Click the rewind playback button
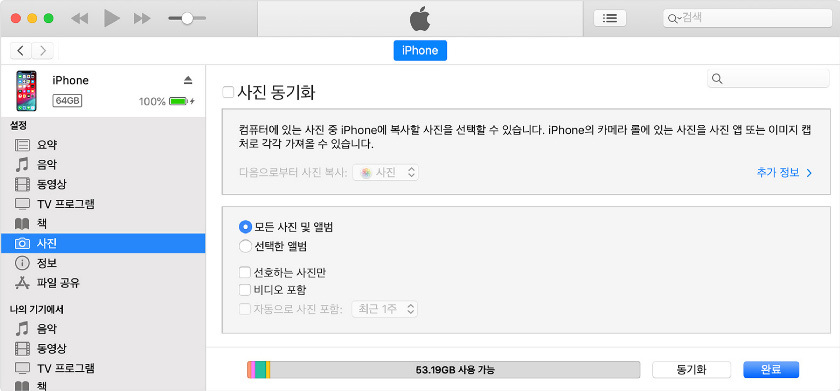Viewport: 840px width, 391px height. point(80,18)
